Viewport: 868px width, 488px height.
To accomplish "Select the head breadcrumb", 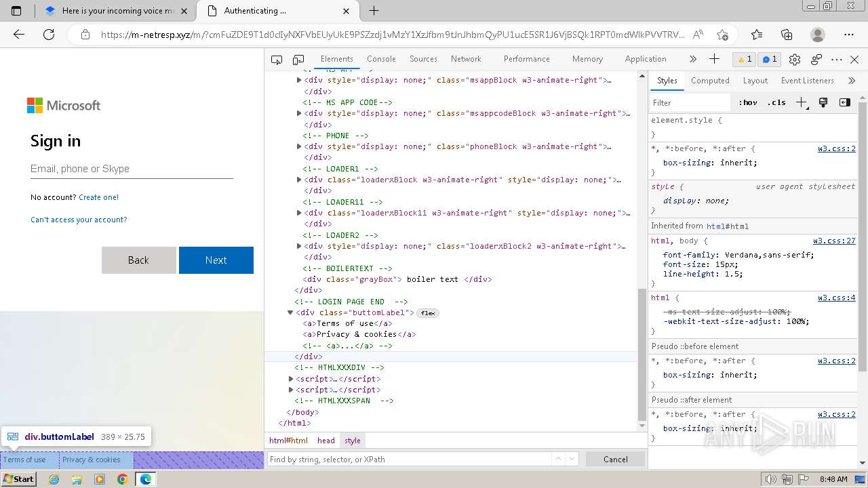I will point(326,441).
